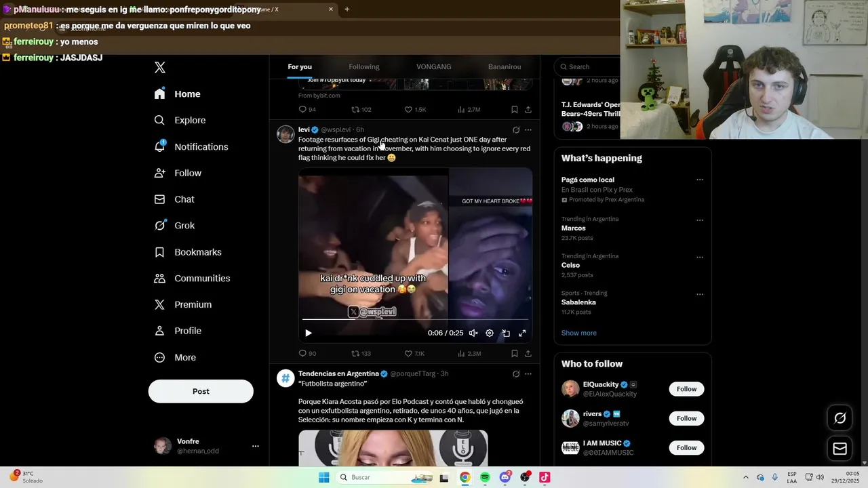Show hidden system tray icons

pyautogui.click(x=746, y=477)
